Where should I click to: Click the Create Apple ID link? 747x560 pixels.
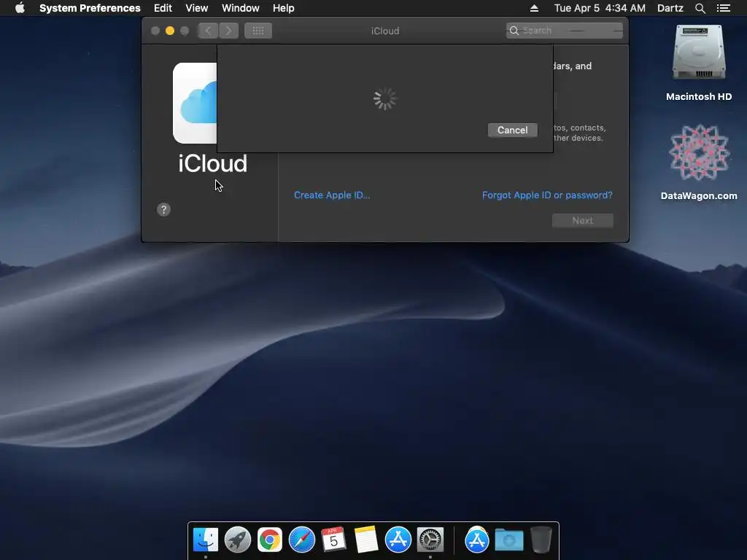click(x=332, y=195)
